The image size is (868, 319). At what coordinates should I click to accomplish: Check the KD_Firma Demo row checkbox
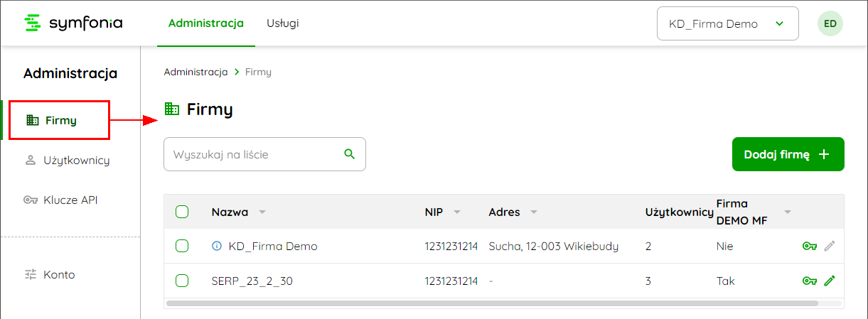pyautogui.click(x=182, y=246)
